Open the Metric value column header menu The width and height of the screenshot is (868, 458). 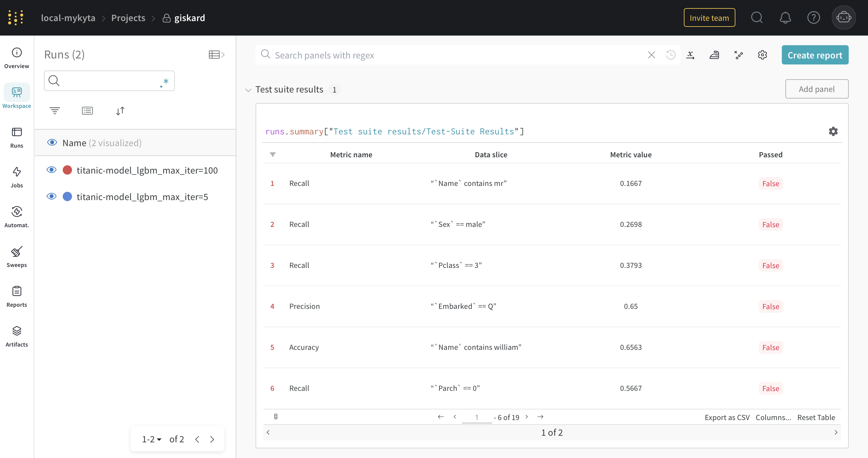(631, 155)
